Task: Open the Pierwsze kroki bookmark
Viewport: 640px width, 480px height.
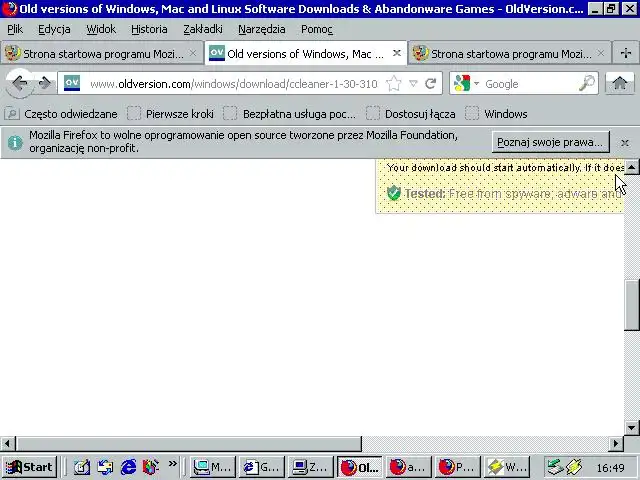Action: (x=171, y=114)
